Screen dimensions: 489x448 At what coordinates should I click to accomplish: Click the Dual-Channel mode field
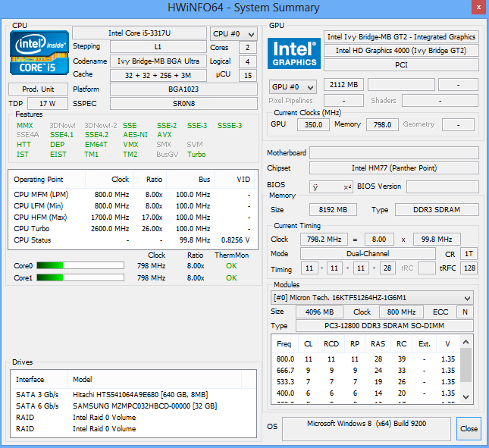tap(368, 254)
